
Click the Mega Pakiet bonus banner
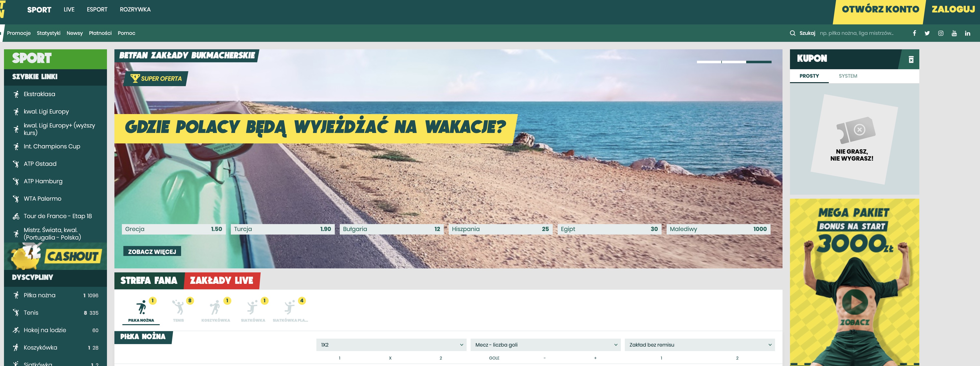click(854, 282)
